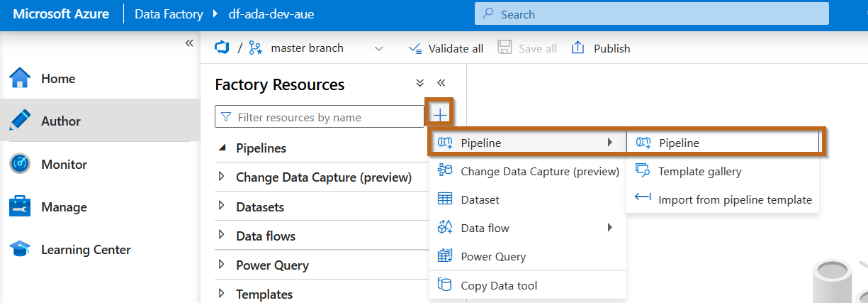Click the Dataset table icon in menu
868x303 pixels.
coord(445,199)
